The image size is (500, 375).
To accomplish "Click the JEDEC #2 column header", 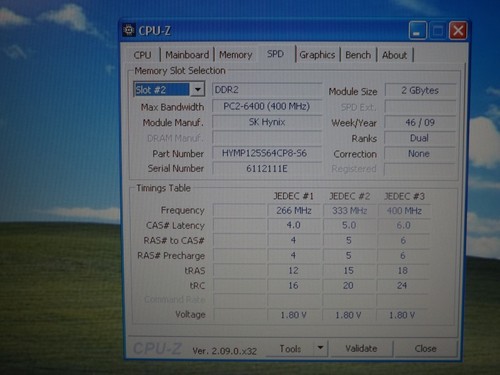I will click(x=350, y=196).
